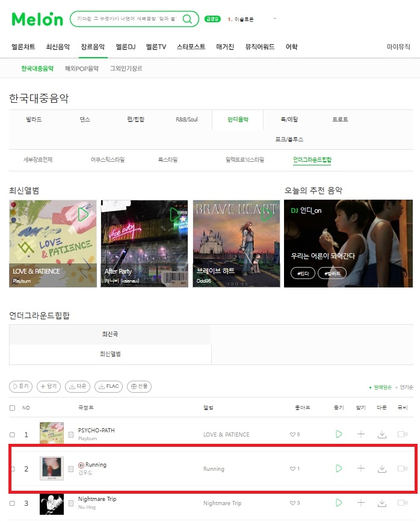The height and width of the screenshot is (522, 420).
Task: Click the search magnifier icon
Action: click(x=188, y=19)
